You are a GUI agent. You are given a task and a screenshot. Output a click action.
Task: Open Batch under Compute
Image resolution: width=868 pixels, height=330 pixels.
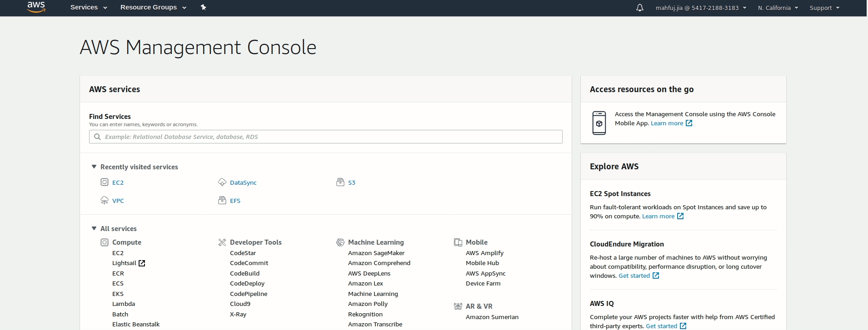tap(120, 314)
